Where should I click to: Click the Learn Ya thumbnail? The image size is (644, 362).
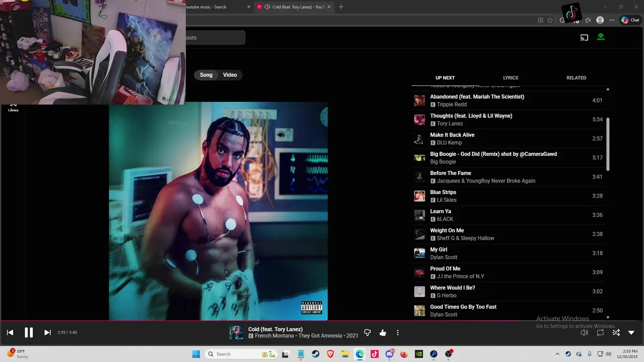(420, 215)
